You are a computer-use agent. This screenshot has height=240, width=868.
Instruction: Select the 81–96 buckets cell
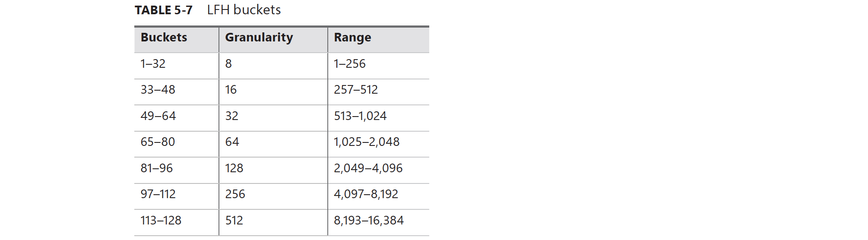pyautogui.click(x=157, y=168)
